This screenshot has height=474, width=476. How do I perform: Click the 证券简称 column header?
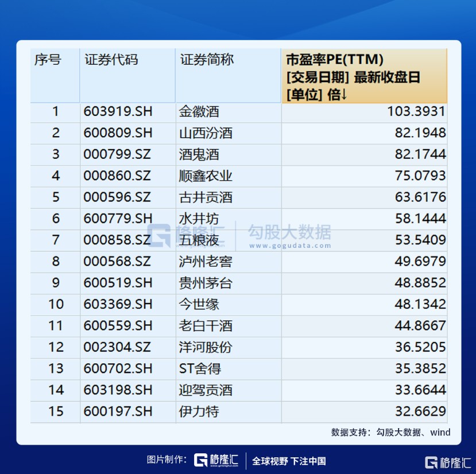[229, 75]
